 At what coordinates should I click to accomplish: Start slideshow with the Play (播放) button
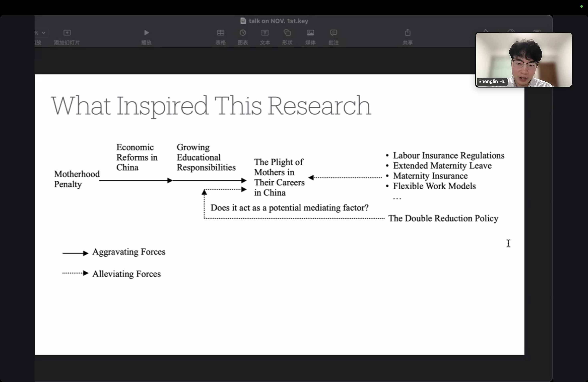pos(146,33)
